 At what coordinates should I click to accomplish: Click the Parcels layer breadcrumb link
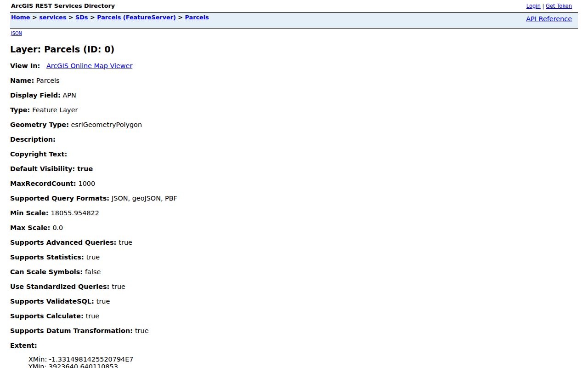(197, 17)
